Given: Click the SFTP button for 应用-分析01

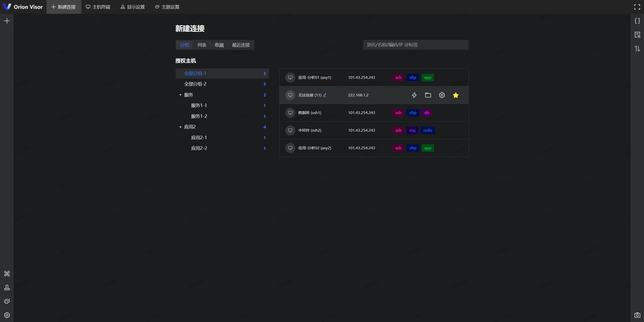Looking at the screenshot, I should 413,77.
